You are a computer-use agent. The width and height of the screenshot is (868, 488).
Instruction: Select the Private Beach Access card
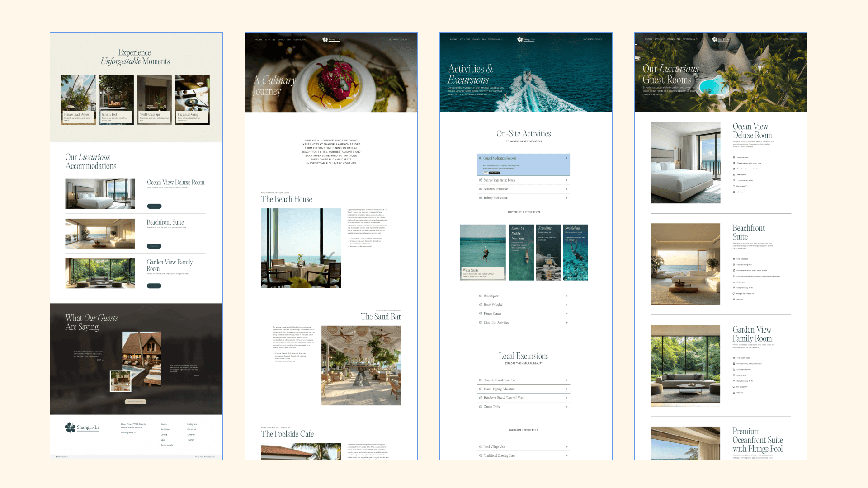(x=78, y=100)
